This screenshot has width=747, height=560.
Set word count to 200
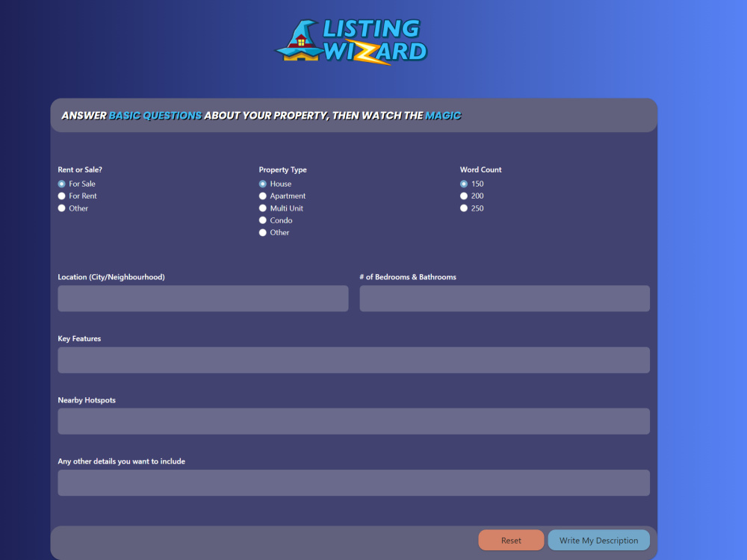click(464, 196)
